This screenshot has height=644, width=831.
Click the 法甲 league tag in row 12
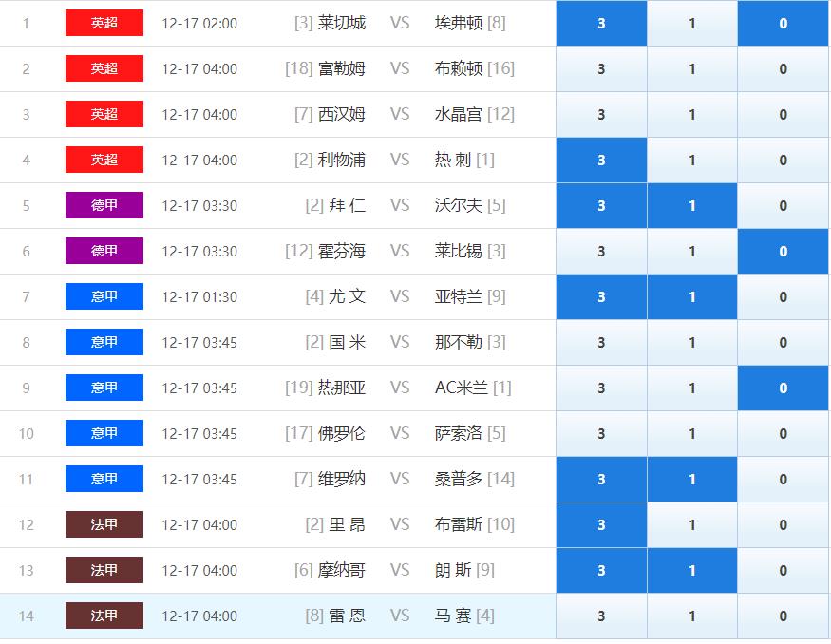point(104,524)
